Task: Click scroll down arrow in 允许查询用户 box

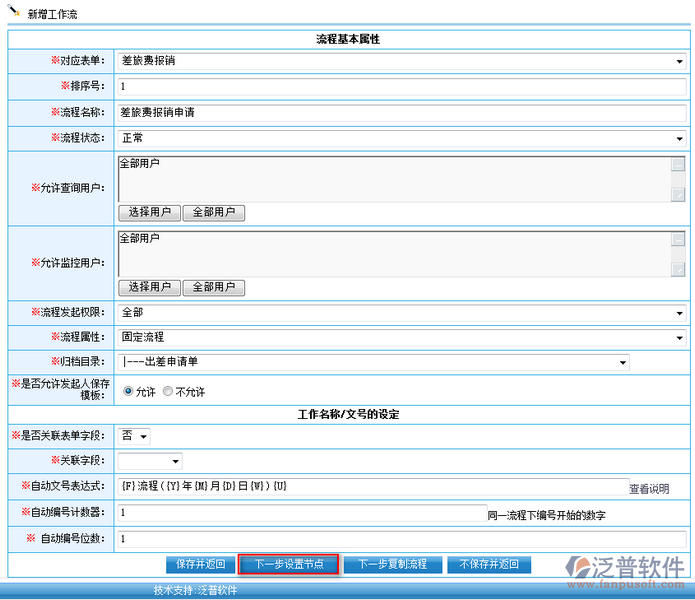Action: tap(678, 194)
